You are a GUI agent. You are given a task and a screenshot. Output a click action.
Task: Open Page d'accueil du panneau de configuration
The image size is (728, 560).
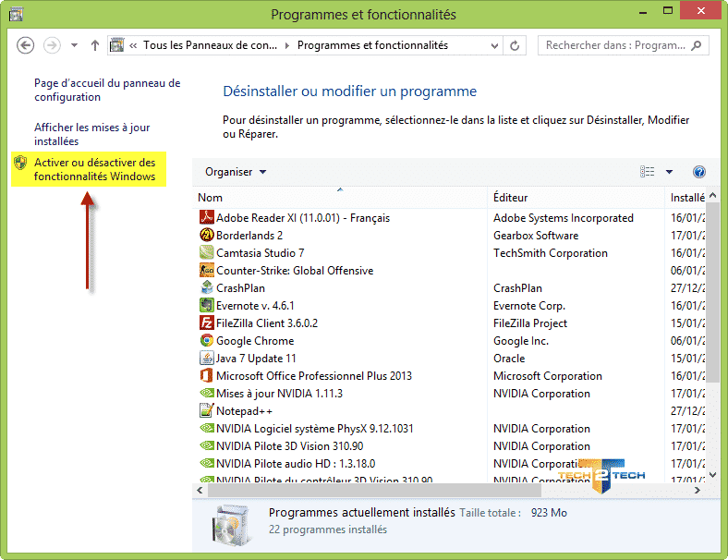107,90
